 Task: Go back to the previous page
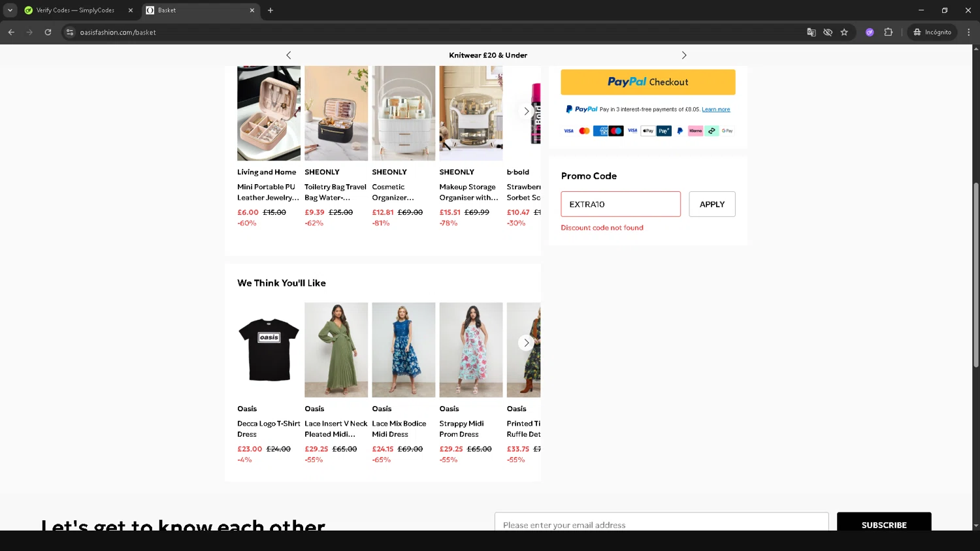11,32
